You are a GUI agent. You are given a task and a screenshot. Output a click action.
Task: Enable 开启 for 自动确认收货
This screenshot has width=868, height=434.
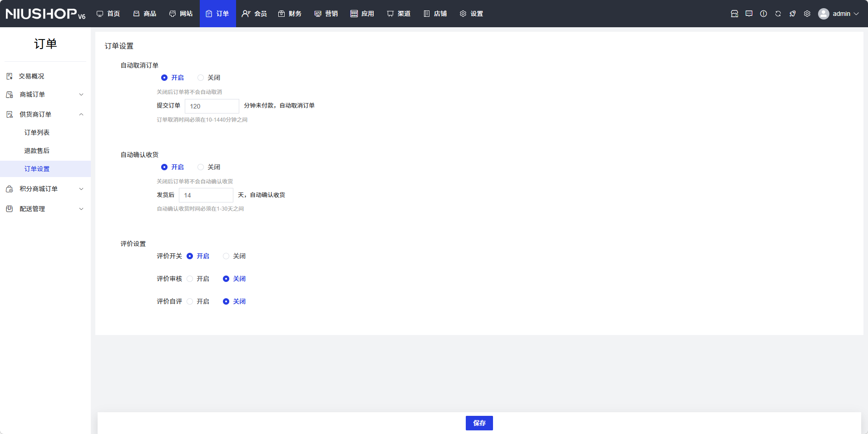pos(173,167)
